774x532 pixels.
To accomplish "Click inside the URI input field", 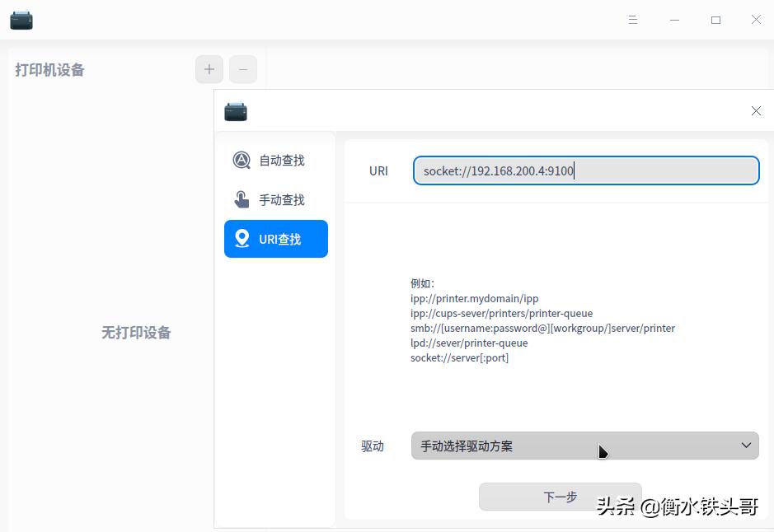I will pos(586,170).
